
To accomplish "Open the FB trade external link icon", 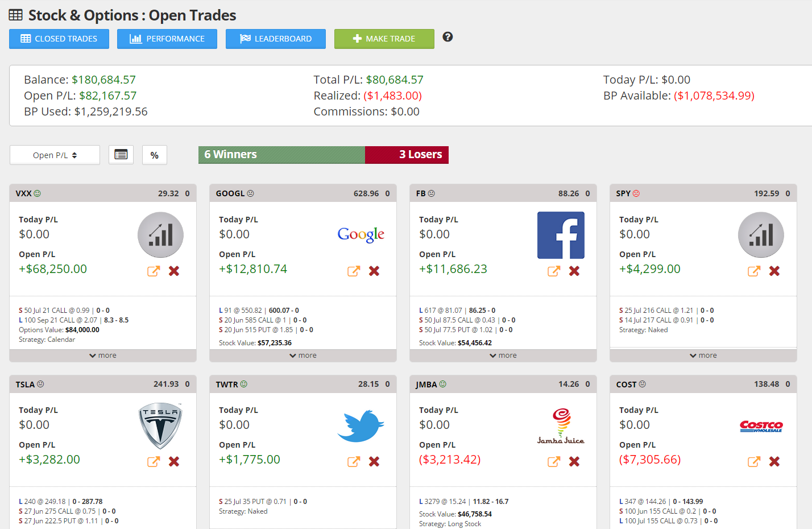I will tap(554, 271).
